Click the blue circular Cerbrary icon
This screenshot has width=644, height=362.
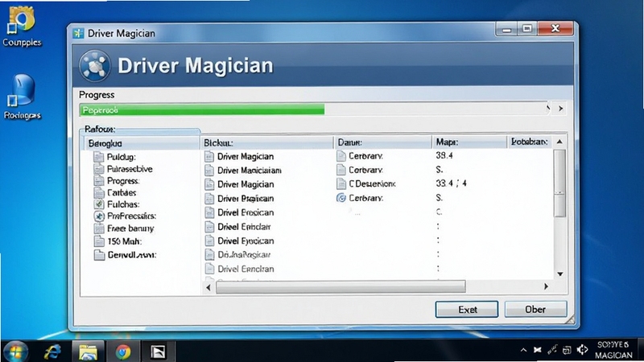click(341, 198)
